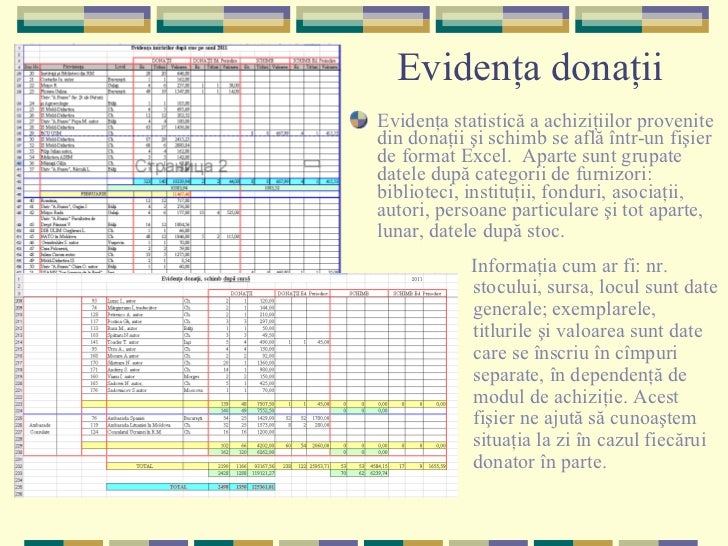The height and width of the screenshot is (546, 728).
Task: Open the lower spreadsheet 'Evidența donații, schimb'
Action: coord(236,385)
